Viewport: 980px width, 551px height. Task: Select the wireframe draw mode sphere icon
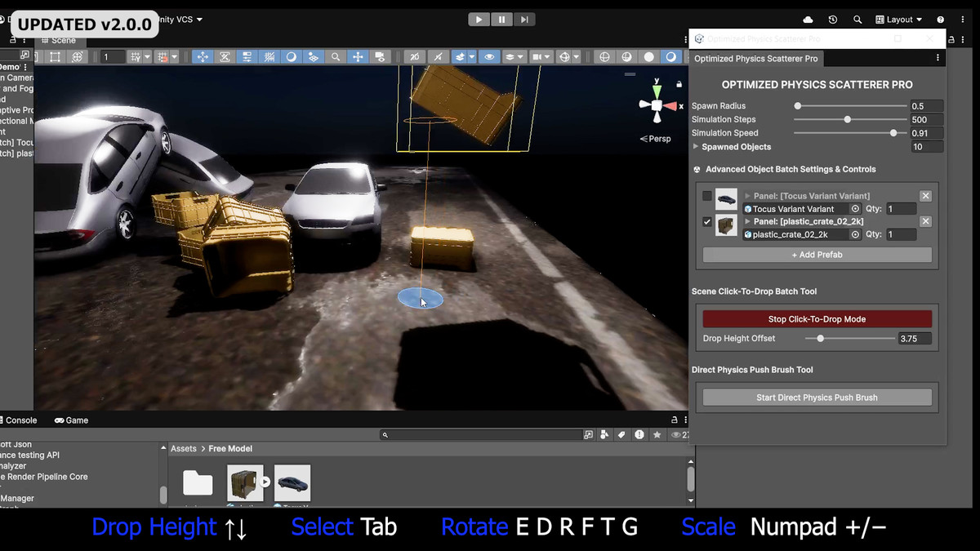tap(604, 57)
